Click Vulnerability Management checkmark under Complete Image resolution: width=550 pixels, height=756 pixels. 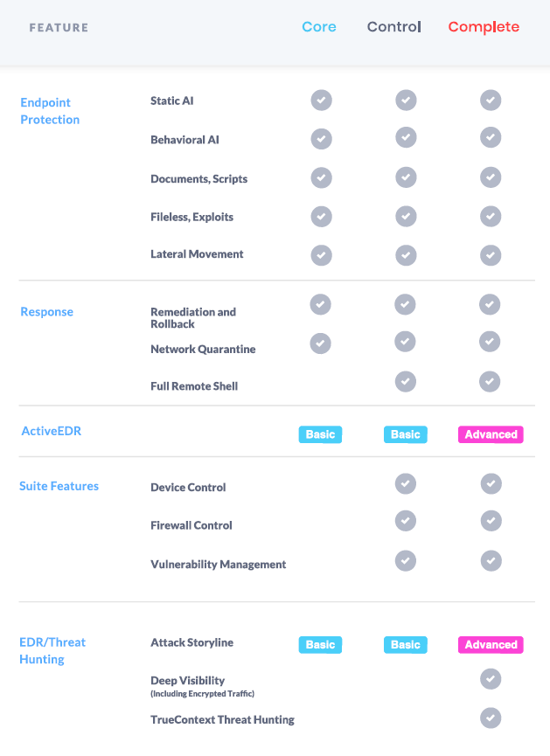tap(491, 561)
